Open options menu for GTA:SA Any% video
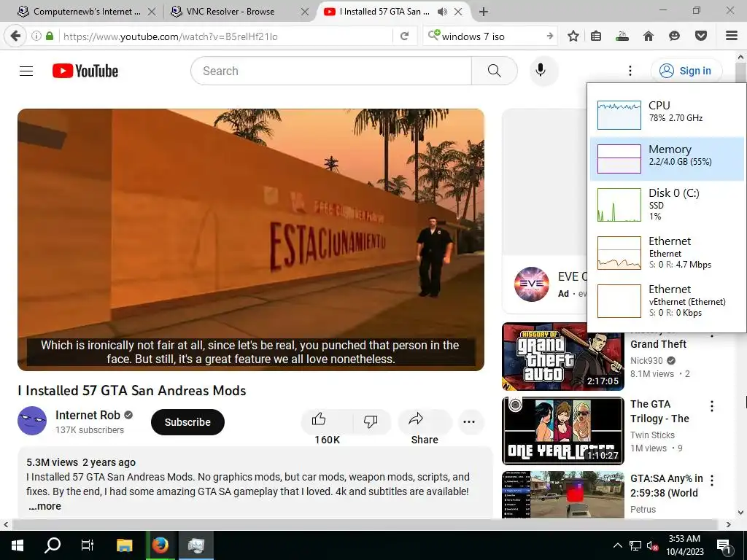The image size is (747, 560). [712, 481]
